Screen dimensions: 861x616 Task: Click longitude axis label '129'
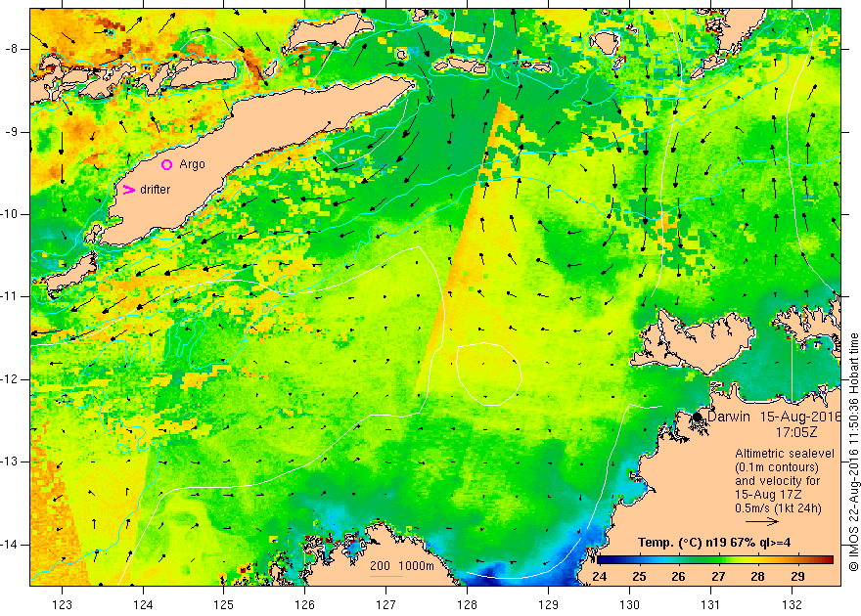548,605
